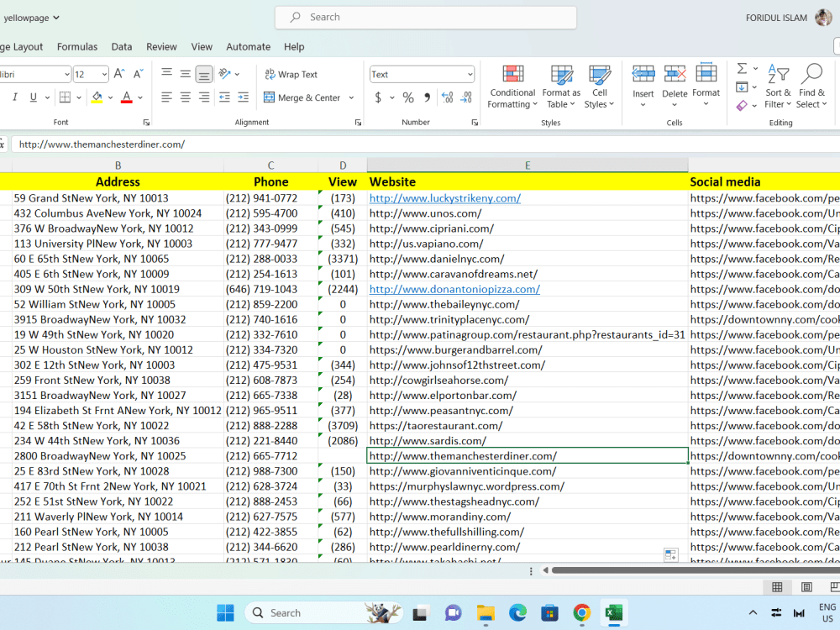The width and height of the screenshot is (840, 630).
Task: Click the AutoSum sigma icon
Action: (x=742, y=69)
